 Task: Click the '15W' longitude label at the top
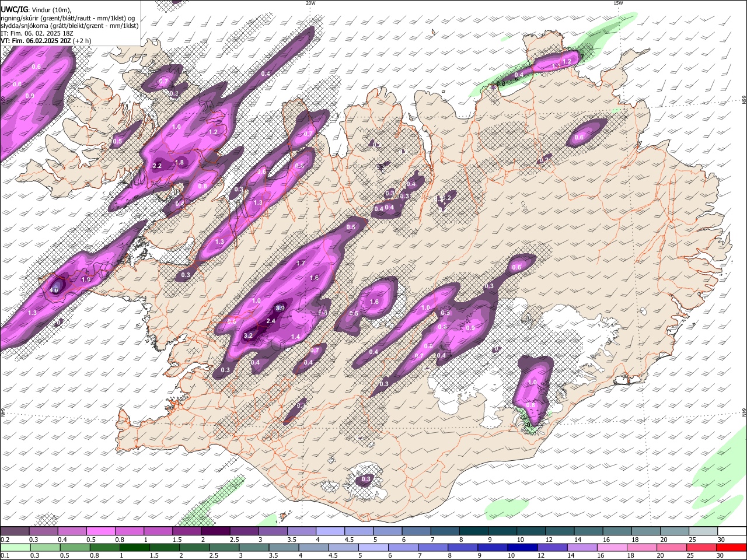pos(618,3)
